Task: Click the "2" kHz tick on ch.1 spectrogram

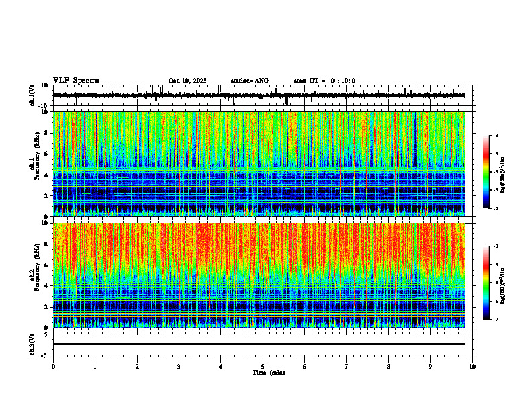Action: 47,196
